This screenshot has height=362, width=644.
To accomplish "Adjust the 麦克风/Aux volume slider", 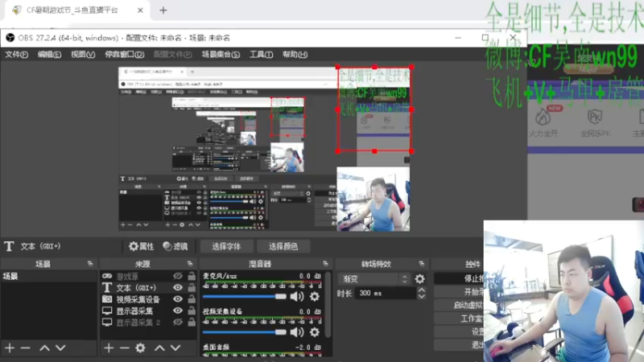I will pyautogui.click(x=245, y=296).
